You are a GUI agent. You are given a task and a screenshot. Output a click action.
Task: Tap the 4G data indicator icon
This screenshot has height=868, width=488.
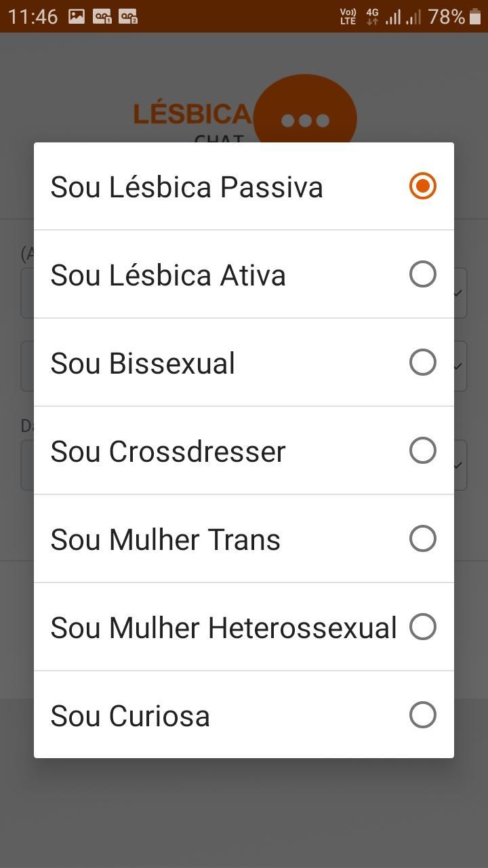point(372,16)
